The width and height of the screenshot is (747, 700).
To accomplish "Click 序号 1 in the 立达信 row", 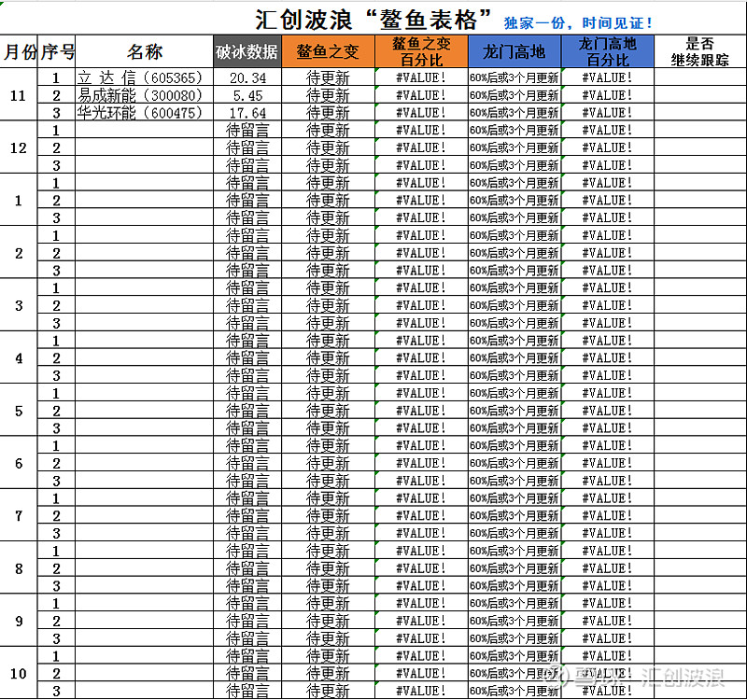I will click(x=56, y=77).
